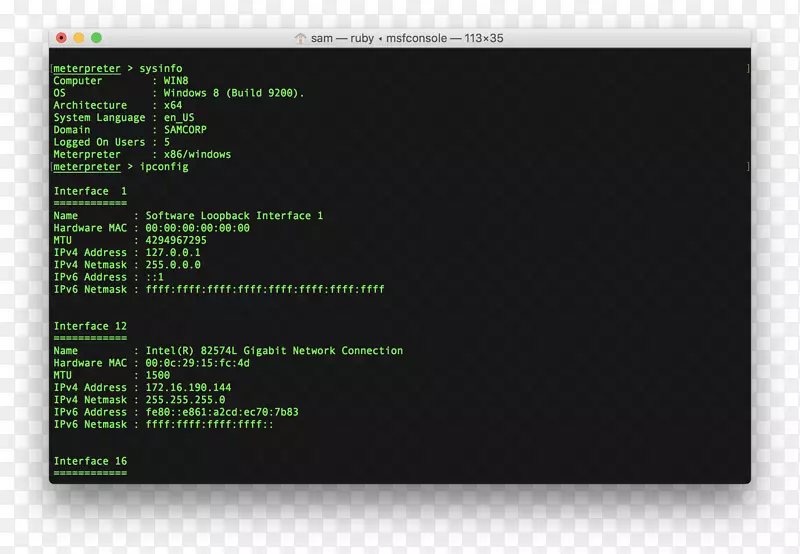Click the home folder icon in title bar

[x=301, y=38]
